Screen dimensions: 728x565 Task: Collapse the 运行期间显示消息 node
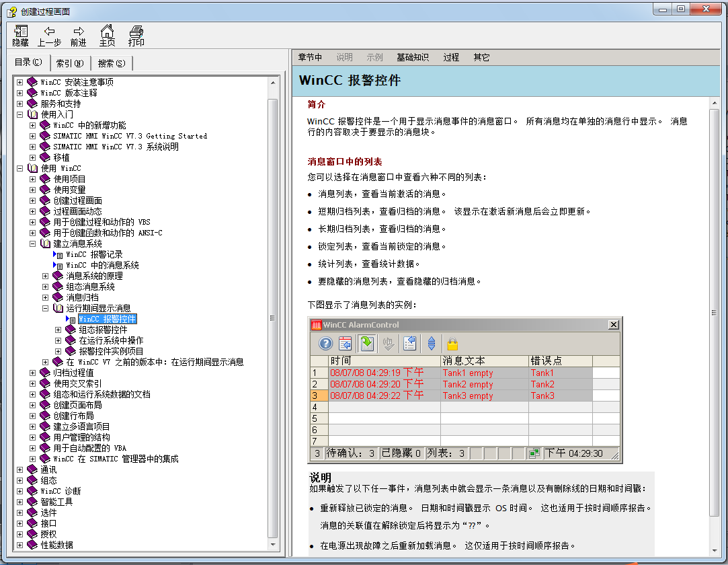[45, 308]
